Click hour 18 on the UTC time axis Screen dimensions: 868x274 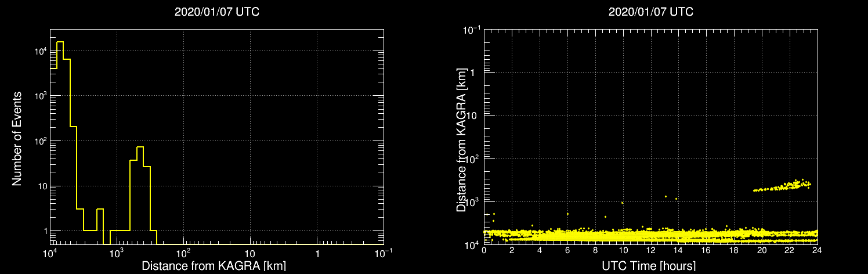click(x=734, y=250)
